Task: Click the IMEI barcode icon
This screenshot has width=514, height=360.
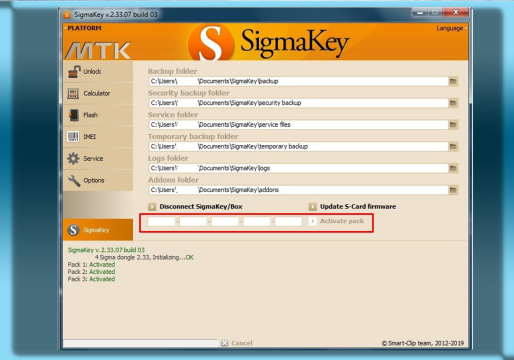Action: pos(73,137)
